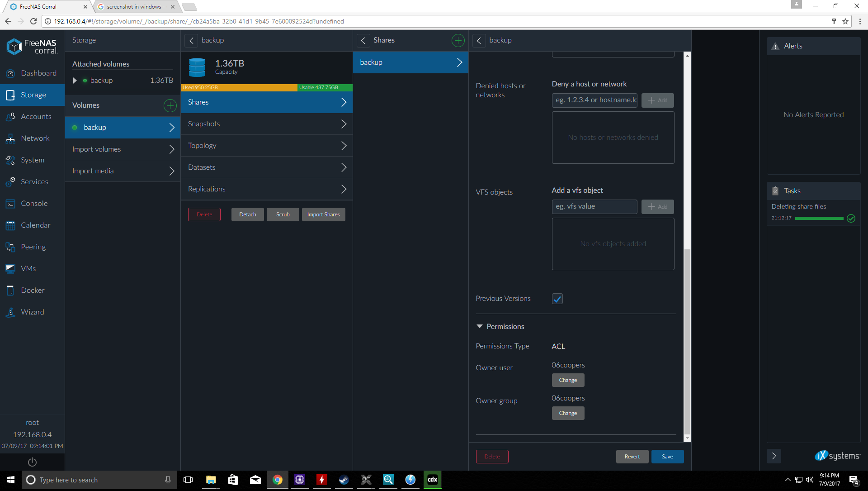Viewport: 868px width, 491px height.
Task: Collapse right sidebar with arrow button
Action: [774, 456]
